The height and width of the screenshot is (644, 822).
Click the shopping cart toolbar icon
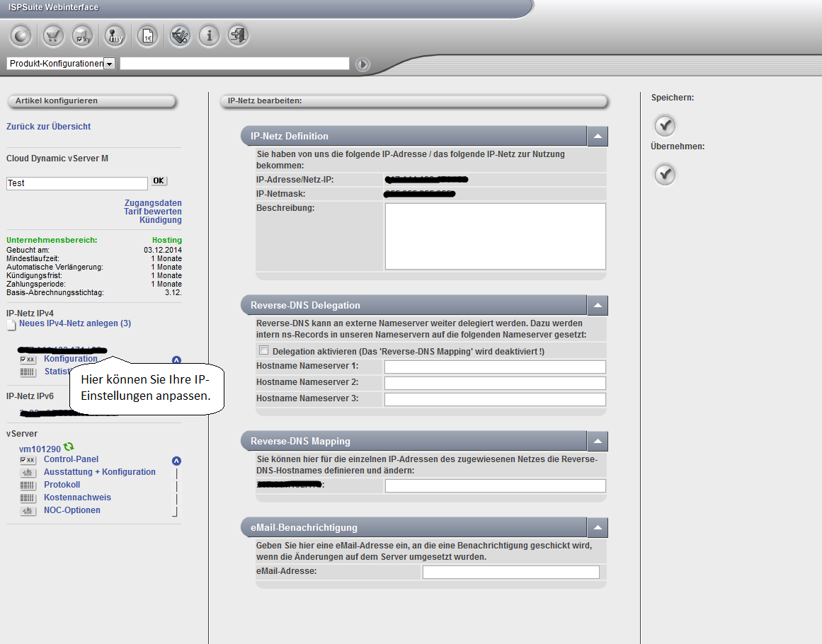pos(53,36)
